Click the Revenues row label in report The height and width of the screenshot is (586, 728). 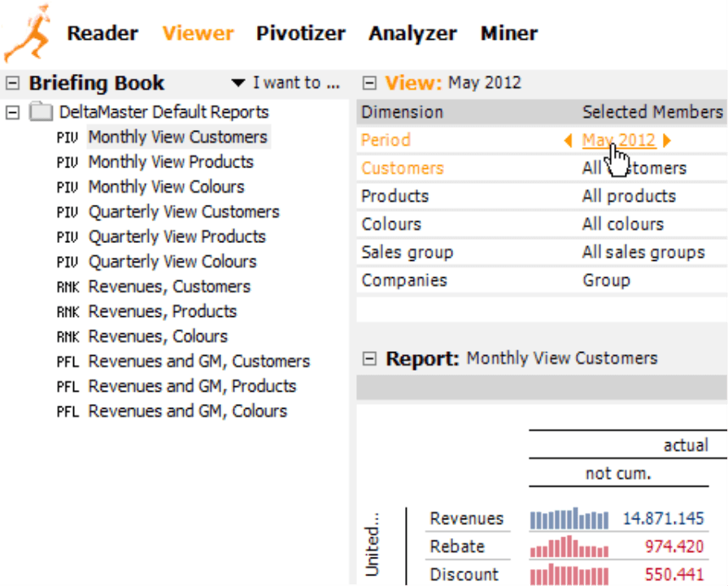467,519
